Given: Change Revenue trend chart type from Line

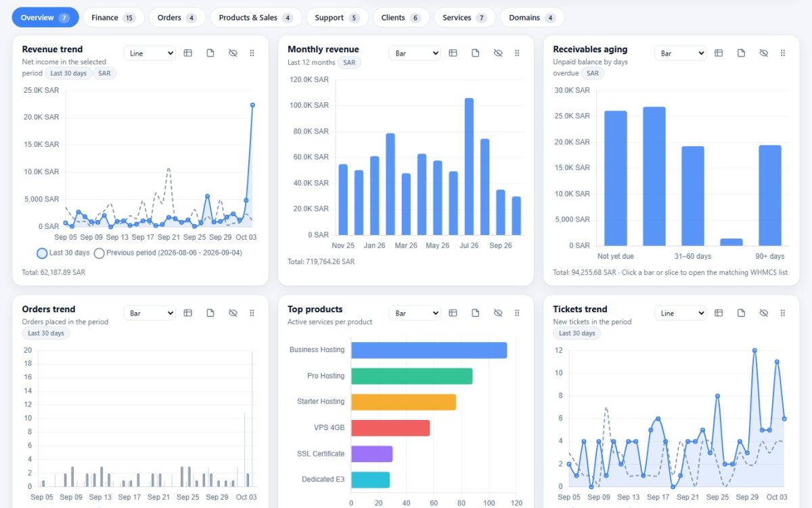Looking at the screenshot, I should tap(150, 53).
